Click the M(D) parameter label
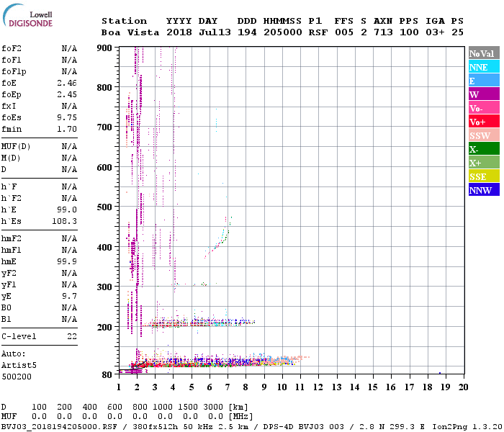 pos(11,158)
